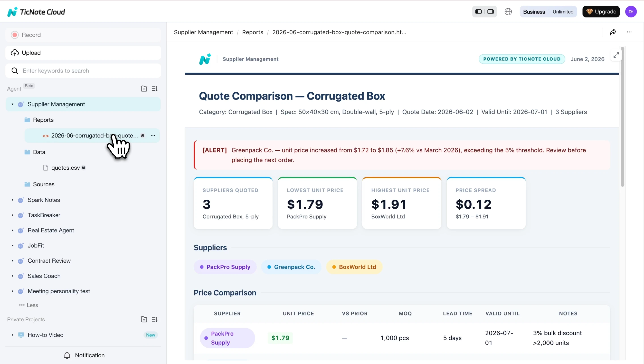This screenshot has width=644, height=364.
Task: Focus the keyword search field
Action: (83, 71)
